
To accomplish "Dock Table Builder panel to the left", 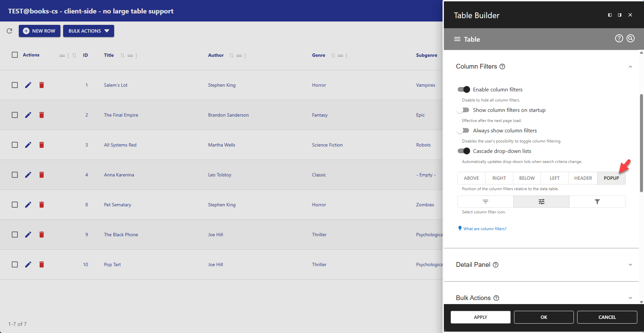I will [610, 15].
